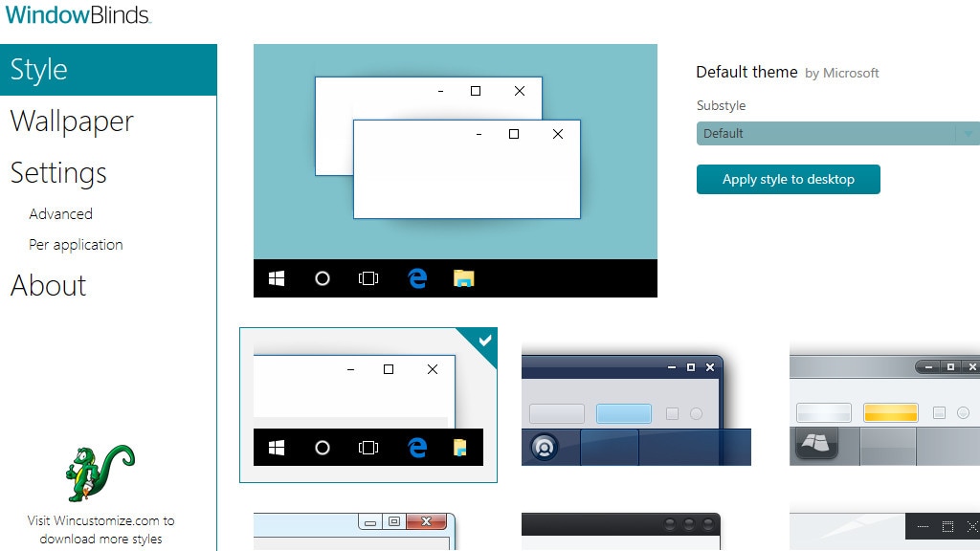Click Task View icon in large preview taskbar
The width and height of the screenshot is (980, 551).
coord(368,278)
